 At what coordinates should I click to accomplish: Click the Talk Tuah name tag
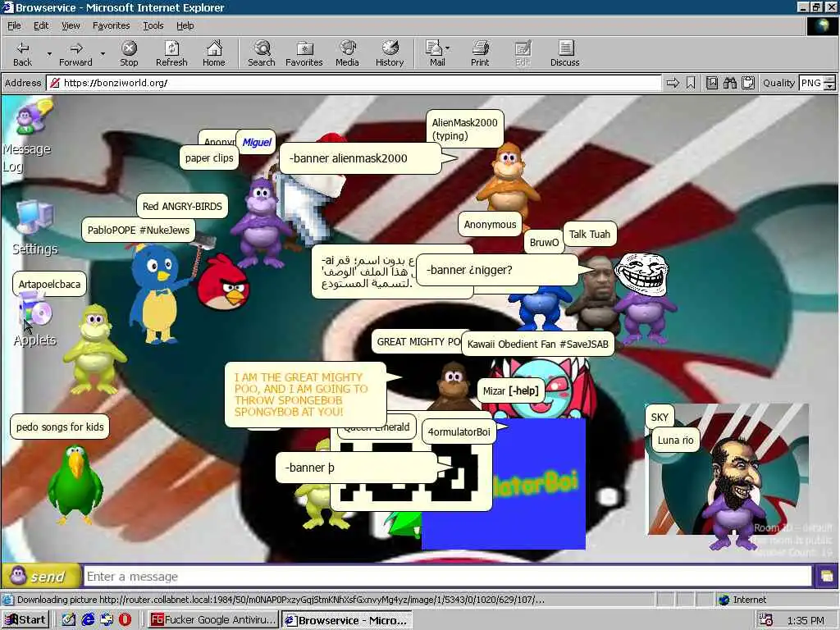(x=589, y=234)
